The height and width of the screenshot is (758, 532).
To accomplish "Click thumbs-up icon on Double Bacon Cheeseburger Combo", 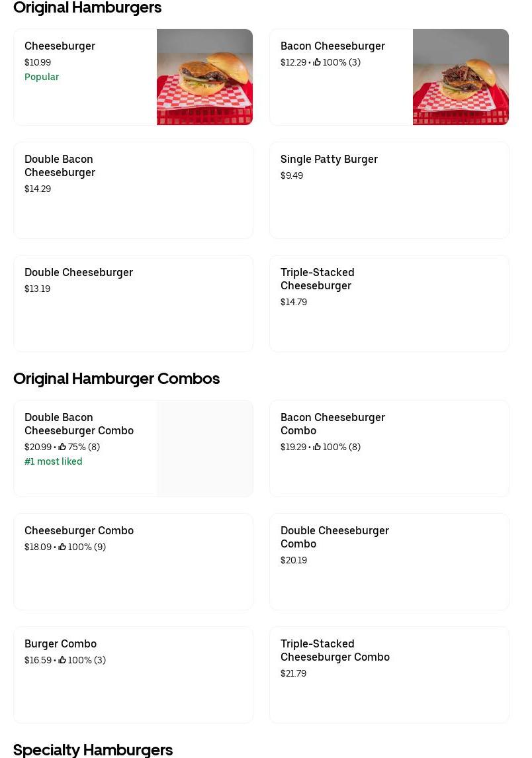I will (62, 447).
